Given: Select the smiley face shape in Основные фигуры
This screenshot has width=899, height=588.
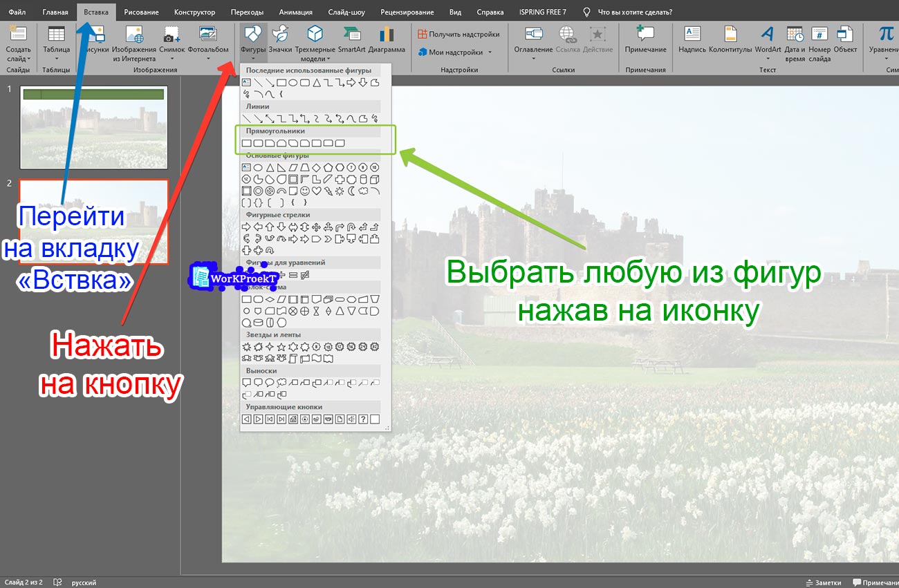Looking at the screenshot, I should 305,192.
